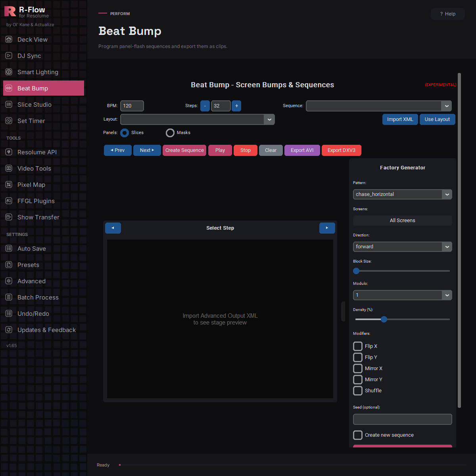This screenshot has height=476, width=476.
Task: Click the Clear button
Action: click(x=271, y=150)
